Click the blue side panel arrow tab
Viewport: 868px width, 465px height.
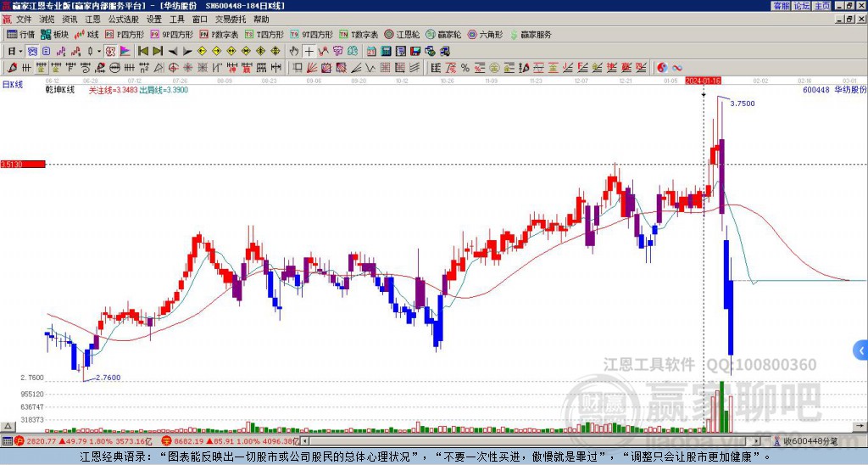(x=861, y=350)
